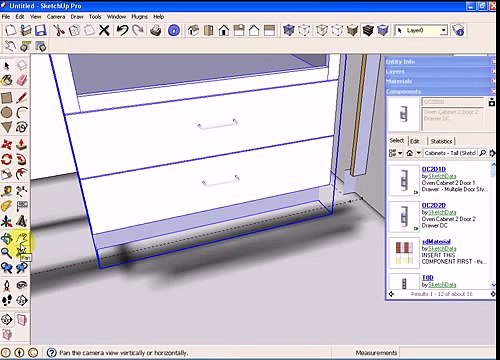Switch to Iso view

click(x=193, y=31)
